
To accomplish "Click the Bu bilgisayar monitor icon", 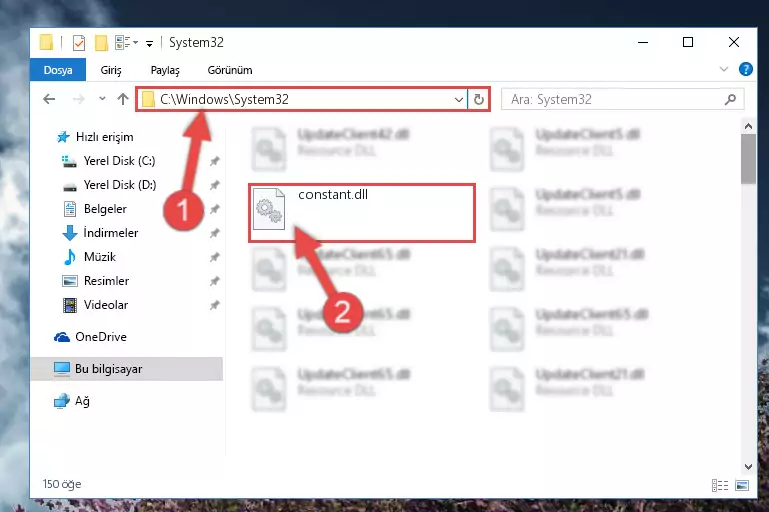I will 62,369.
